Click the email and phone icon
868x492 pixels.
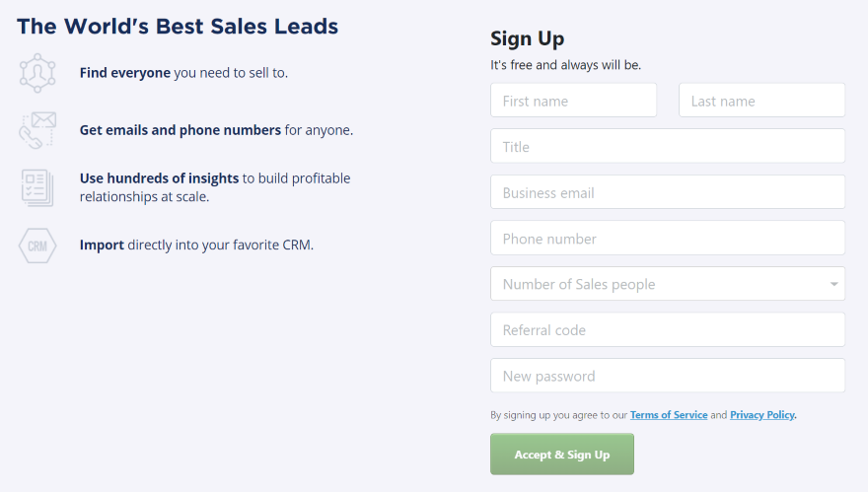pyautogui.click(x=36, y=130)
